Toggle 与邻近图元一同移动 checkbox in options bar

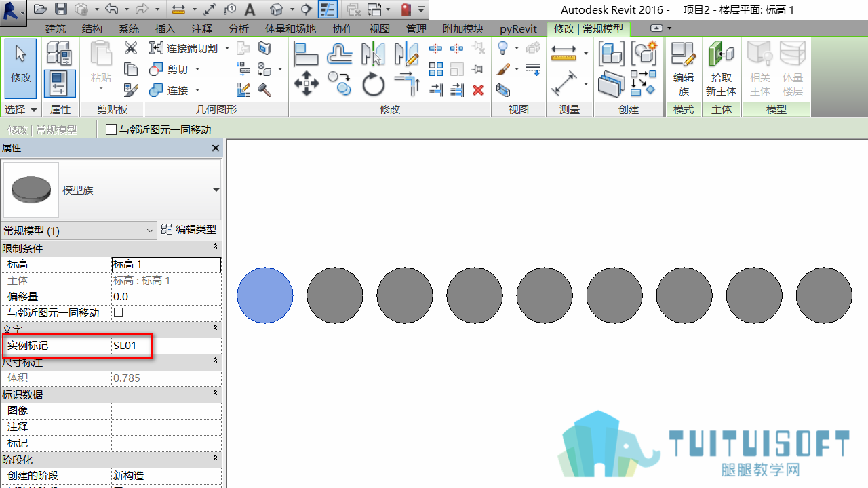coord(112,129)
